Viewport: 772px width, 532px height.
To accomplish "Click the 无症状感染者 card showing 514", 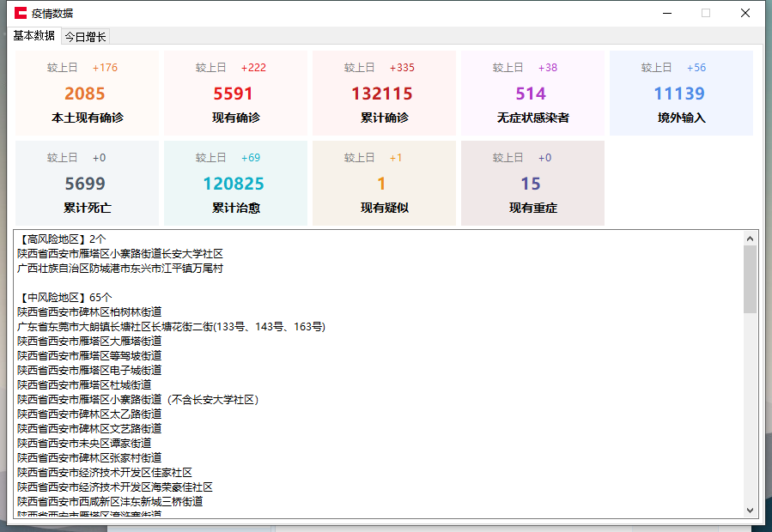I will [x=532, y=93].
